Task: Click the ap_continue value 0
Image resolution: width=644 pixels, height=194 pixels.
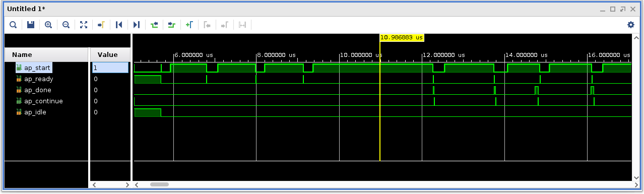Action: 96,101
